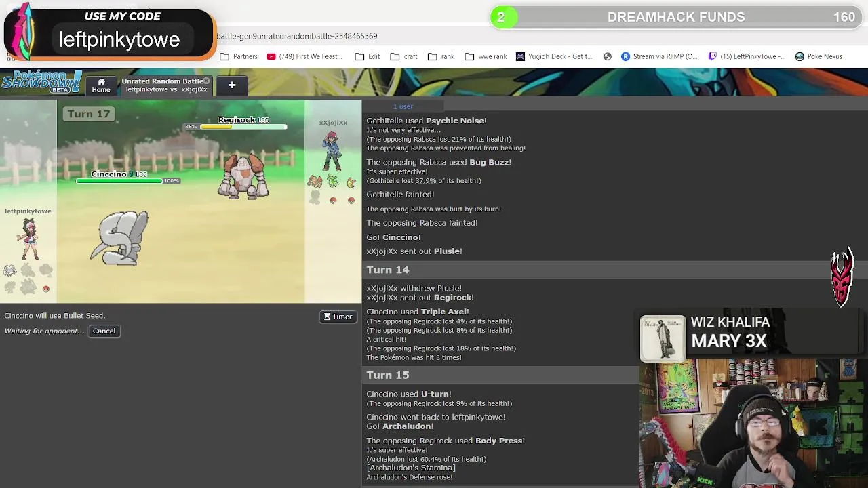Open the Home tab
Viewport: 868px width, 488px height.
tap(101, 85)
